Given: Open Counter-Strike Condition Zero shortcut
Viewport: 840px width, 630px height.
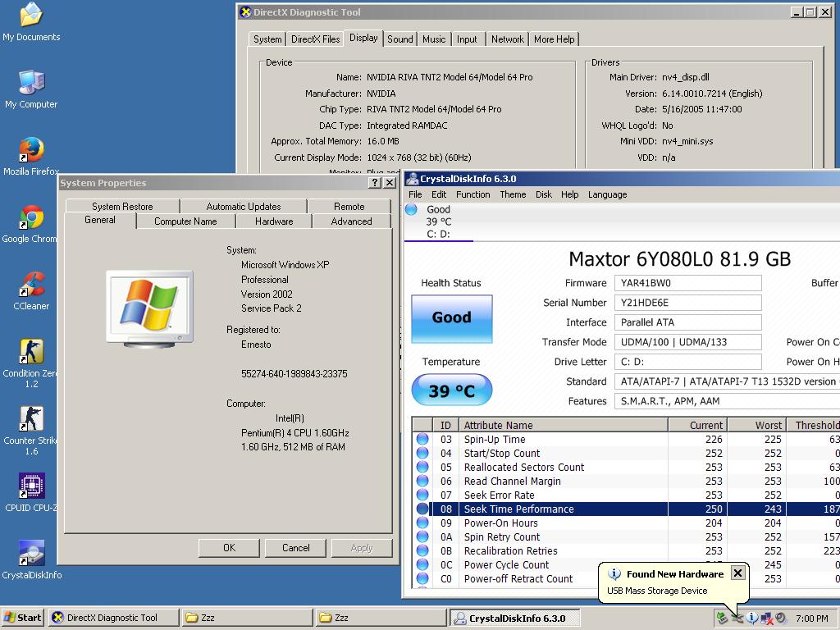Looking at the screenshot, I should click(x=31, y=352).
